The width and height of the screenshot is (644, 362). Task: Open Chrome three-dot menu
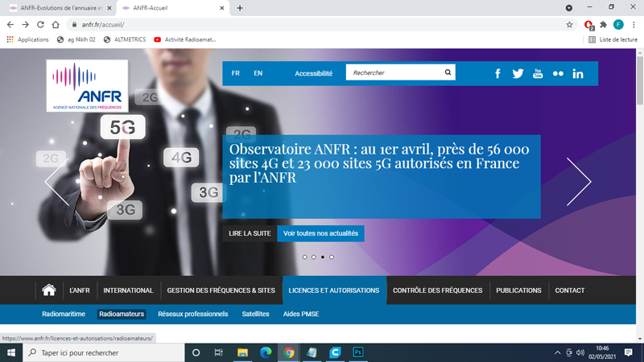click(634, 25)
